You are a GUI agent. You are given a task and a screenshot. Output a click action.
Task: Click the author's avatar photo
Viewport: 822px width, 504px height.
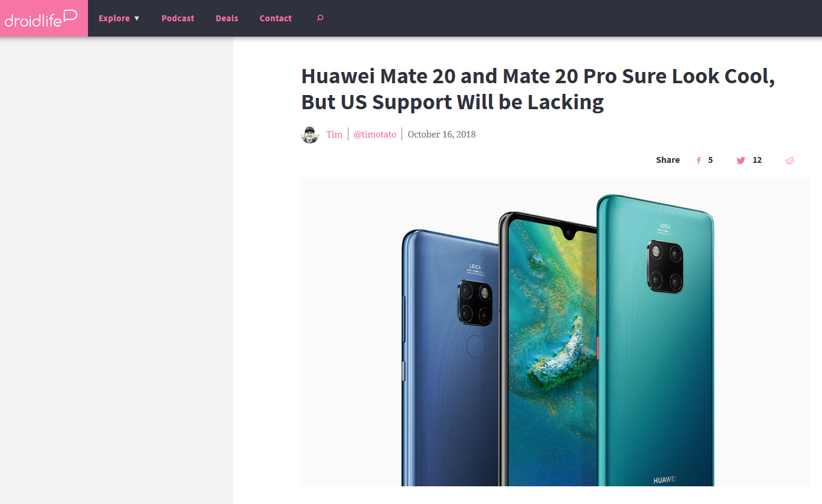(x=310, y=135)
